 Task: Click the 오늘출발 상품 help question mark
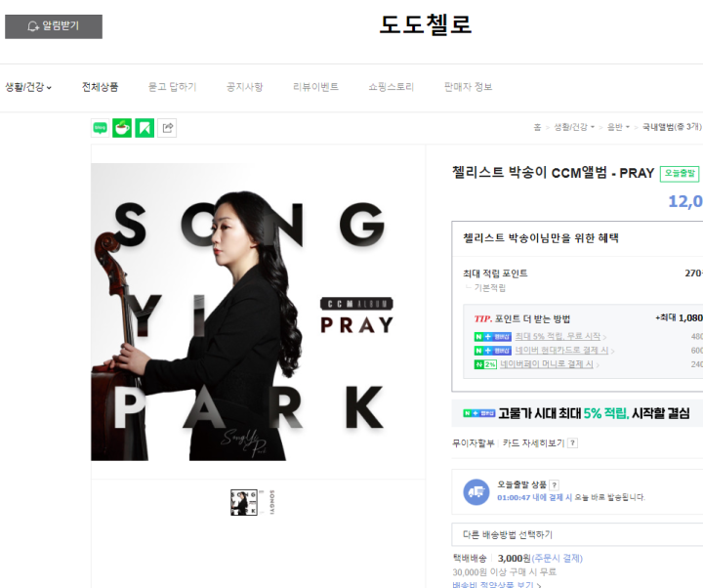click(555, 484)
